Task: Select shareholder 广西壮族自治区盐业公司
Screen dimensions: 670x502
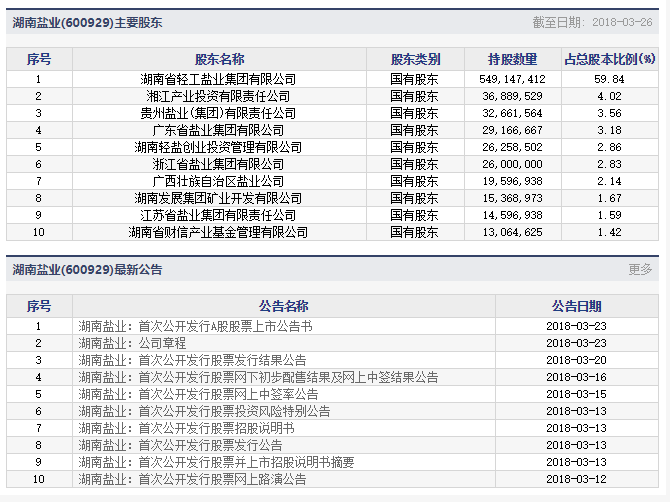Action: pos(218,181)
